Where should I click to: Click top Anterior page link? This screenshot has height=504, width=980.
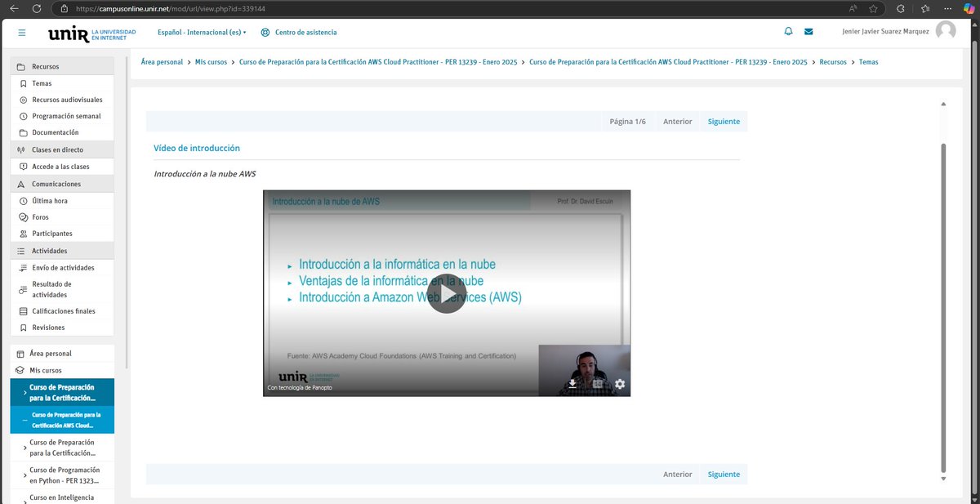click(677, 122)
